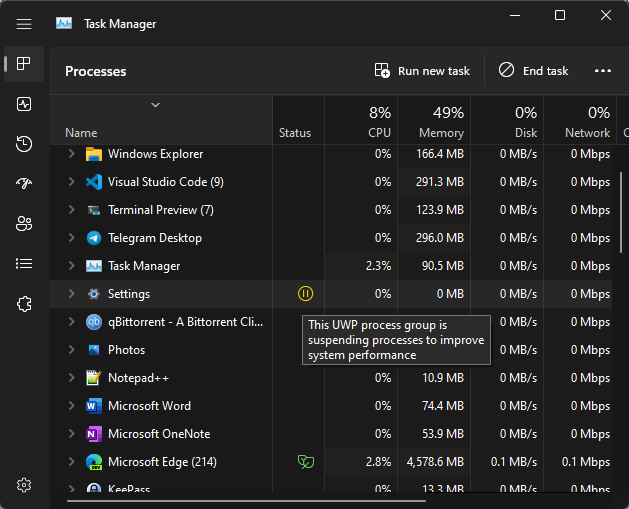This screenshot has width=629, height=509.
Task: Expand the Photos process group
Action: 71,350
